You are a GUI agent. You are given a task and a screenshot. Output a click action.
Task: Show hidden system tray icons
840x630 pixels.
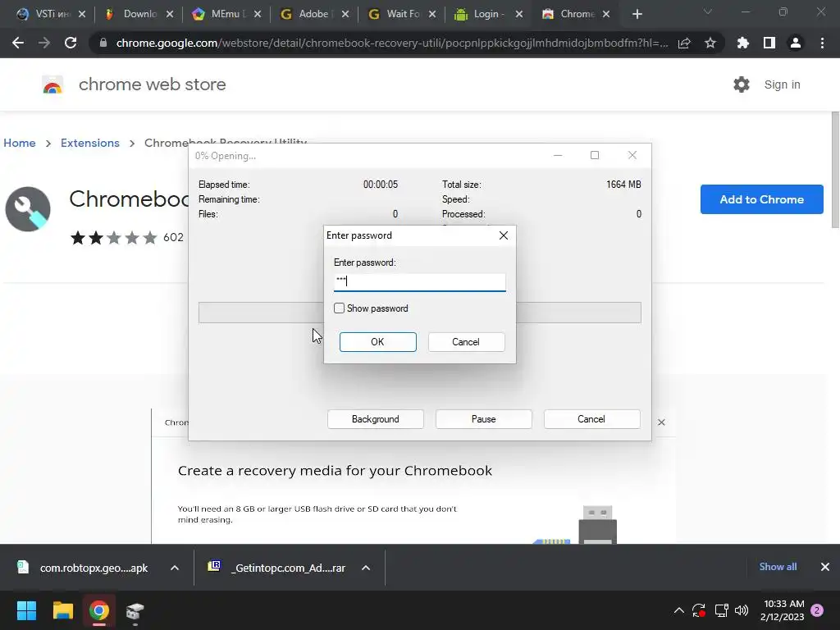678,610
